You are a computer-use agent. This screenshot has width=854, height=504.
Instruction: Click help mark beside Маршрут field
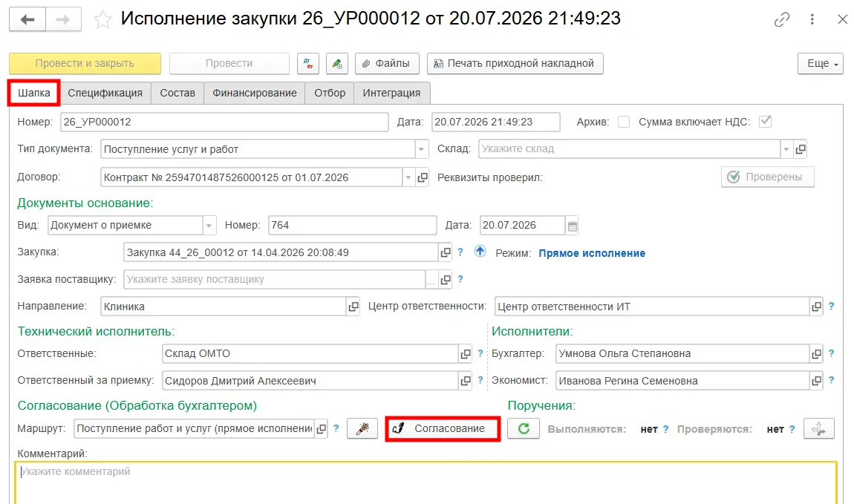pyautogui.click(x=336, y=428)
